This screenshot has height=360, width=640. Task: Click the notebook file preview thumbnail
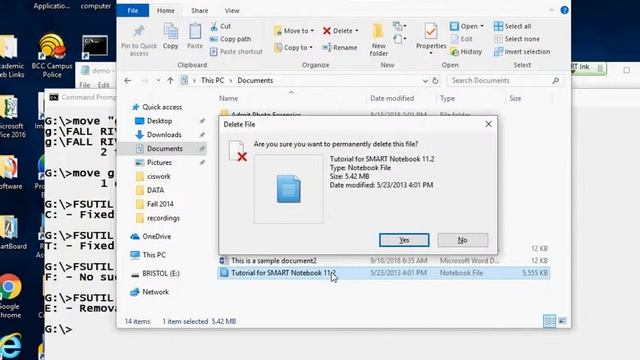(289, 189)
